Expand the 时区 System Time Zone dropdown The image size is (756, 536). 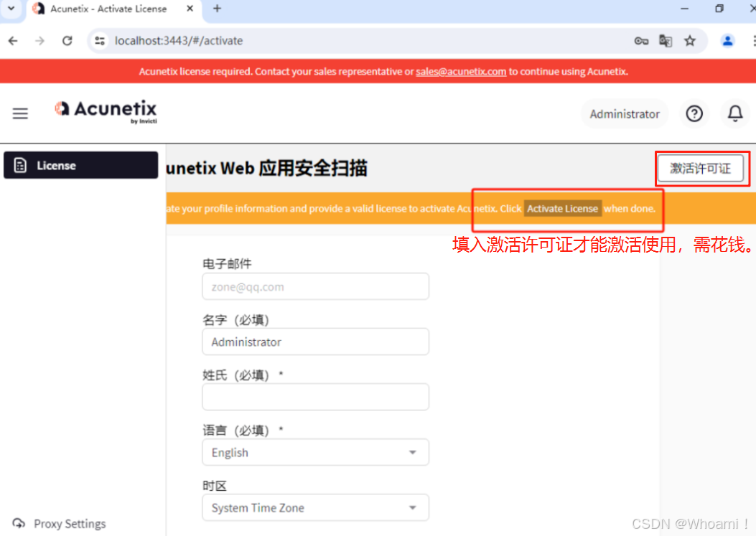(316, 507)
